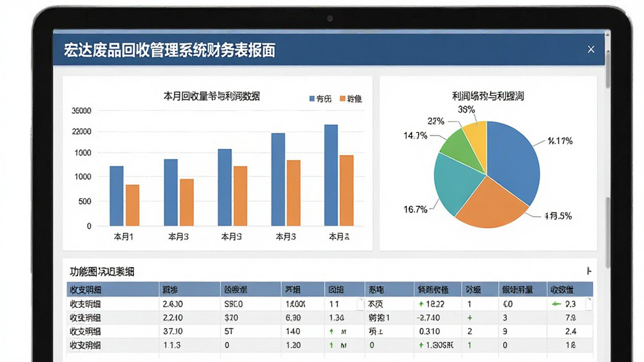Click the green up arrow before 1.30SR
Image resolution: width=644 pixels, height=362 pixels.
(421, 345)
